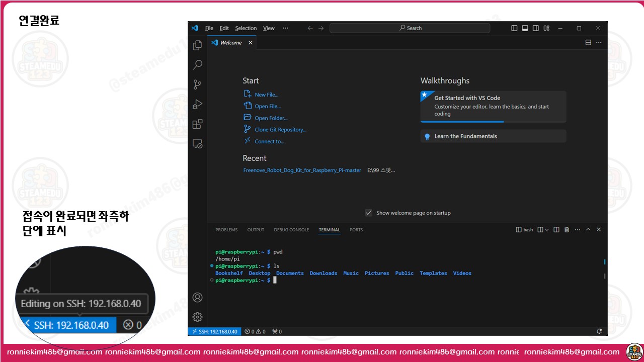The image size is (644, 362).
Task: Go forward with the right arrow
Action: [x=321, y=28]
